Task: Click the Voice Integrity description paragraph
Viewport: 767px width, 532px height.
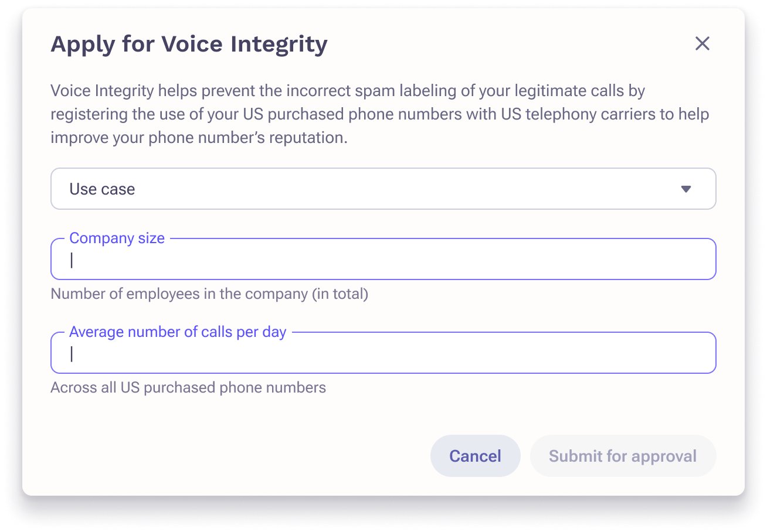Action: click(x=380, y=114)
